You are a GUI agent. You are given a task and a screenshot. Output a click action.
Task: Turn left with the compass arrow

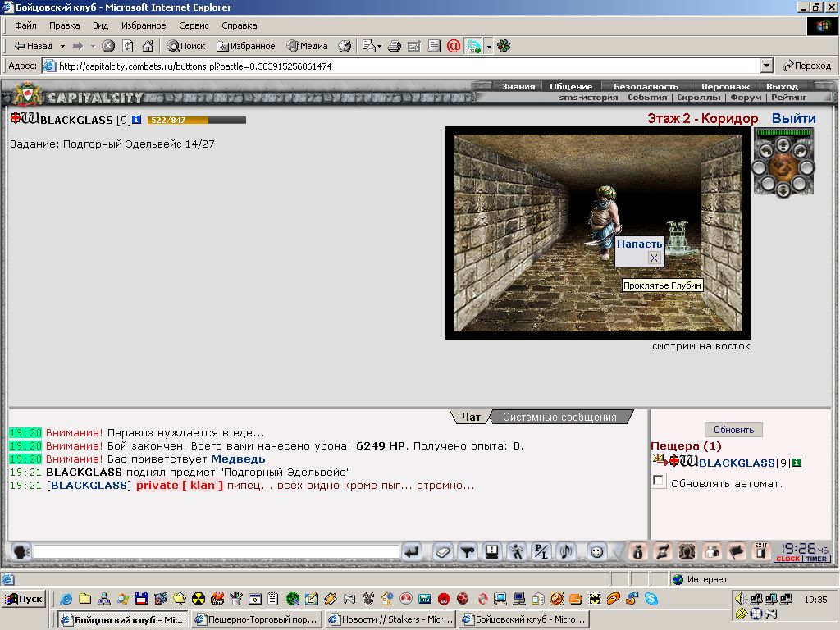click(766, 151)
